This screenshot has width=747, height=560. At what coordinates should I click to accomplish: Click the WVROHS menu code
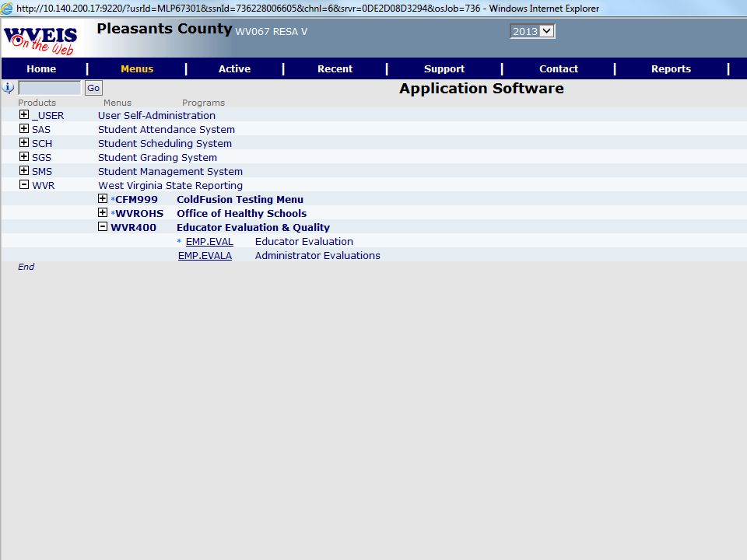139,213
